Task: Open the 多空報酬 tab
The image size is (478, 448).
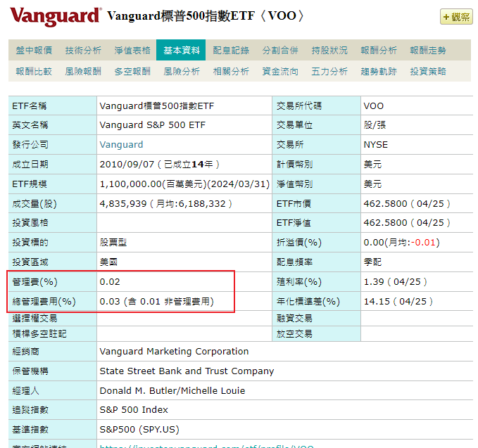Action: 132,72
